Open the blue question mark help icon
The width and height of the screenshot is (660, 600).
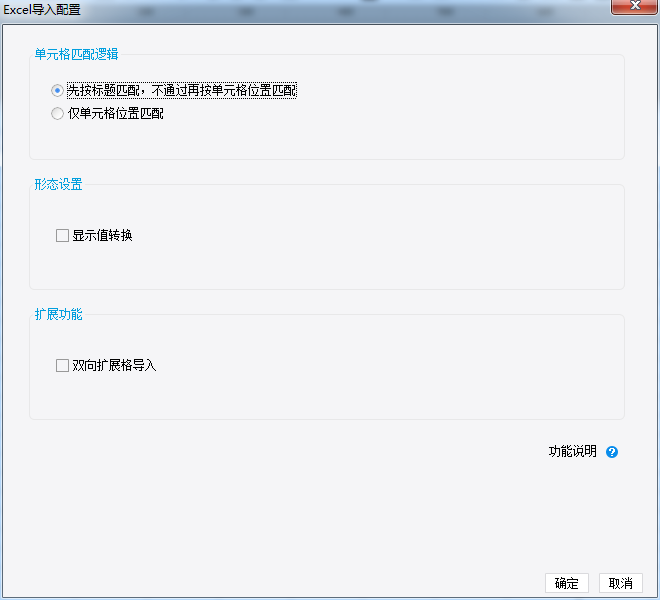612,452
